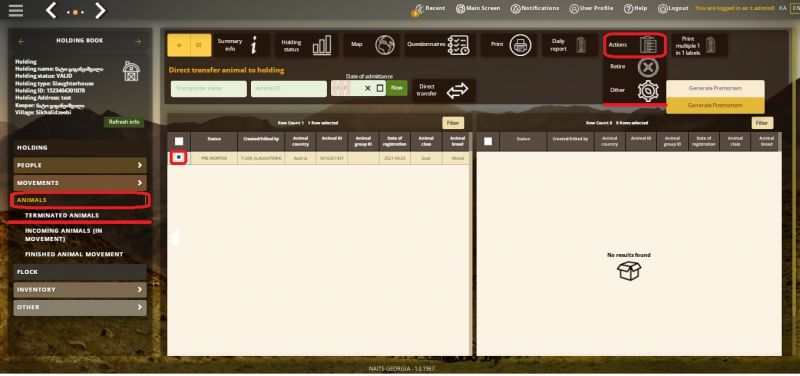Open Summary info

coord(242,45)
